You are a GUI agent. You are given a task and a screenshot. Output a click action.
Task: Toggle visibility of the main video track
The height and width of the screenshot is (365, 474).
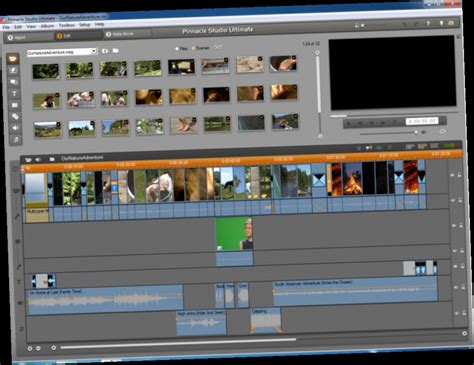453,175
